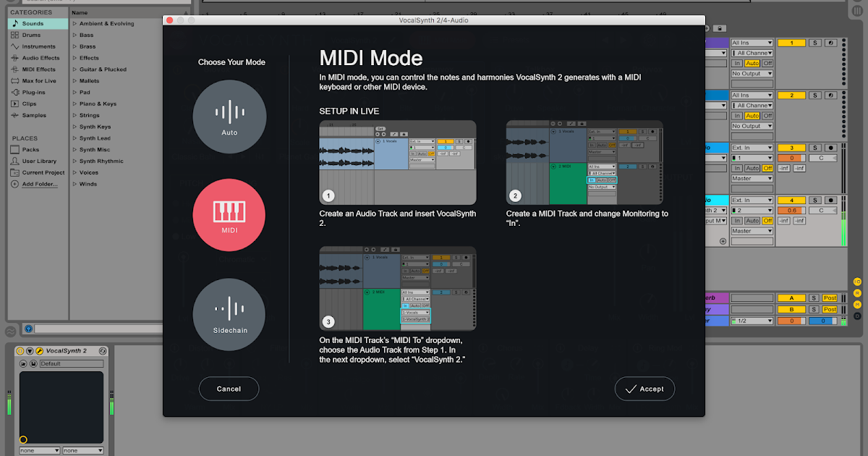
Task: Select the Auto mode waveform icon
Action: click(229, 117)
